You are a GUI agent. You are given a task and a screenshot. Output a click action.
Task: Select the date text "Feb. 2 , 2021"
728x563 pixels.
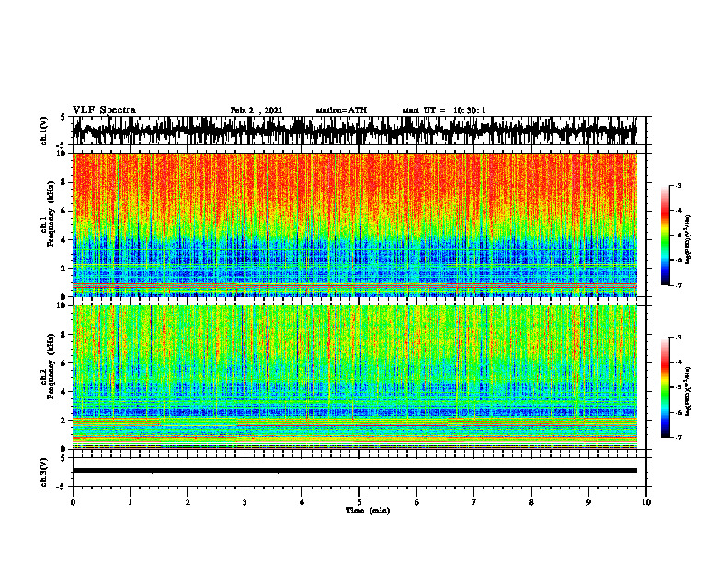point(256,110)
